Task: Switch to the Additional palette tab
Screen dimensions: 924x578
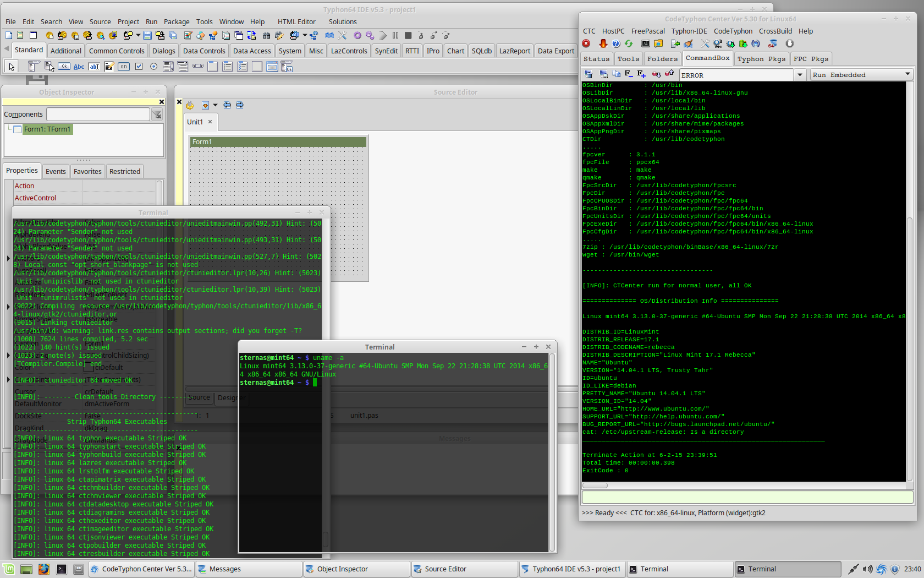Action: point(65,51)
